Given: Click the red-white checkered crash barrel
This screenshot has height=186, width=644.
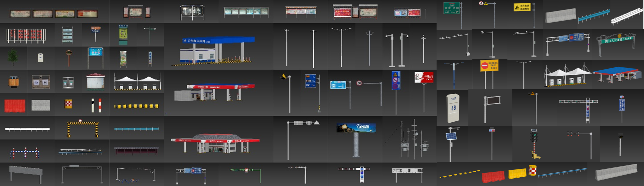Looking at the screenshot, I should pos(532,170).
